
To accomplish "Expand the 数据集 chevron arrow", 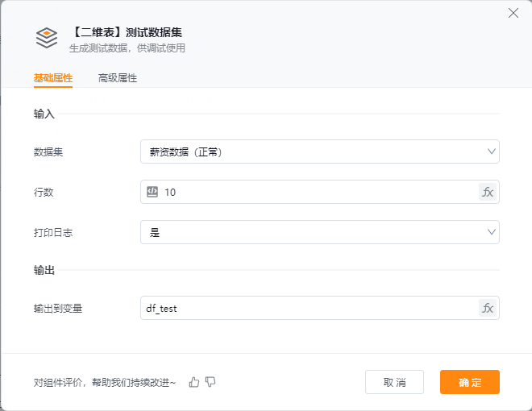I will [491, 152].
